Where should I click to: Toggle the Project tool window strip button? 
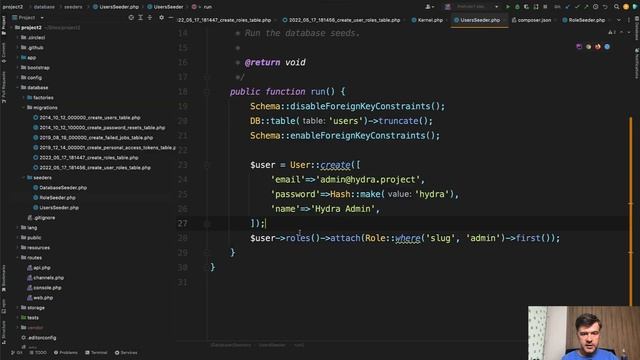(4, 25)
